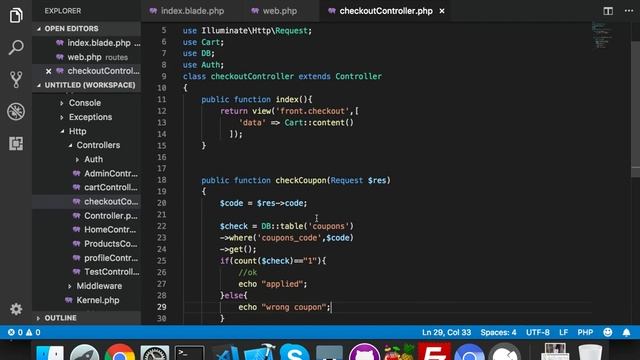
Task: Split the editor with the split icon
Action: click(608, 11)
